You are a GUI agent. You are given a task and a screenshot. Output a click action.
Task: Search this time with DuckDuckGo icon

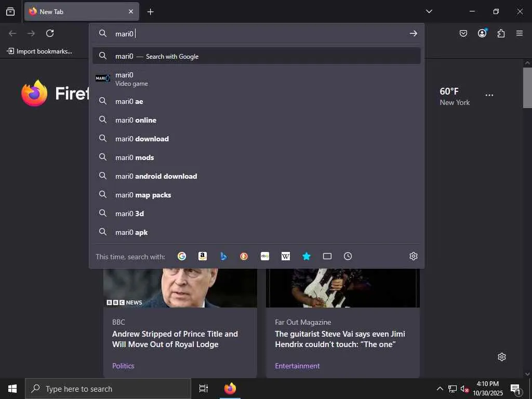pyautogui.click(x=244, y=256)
